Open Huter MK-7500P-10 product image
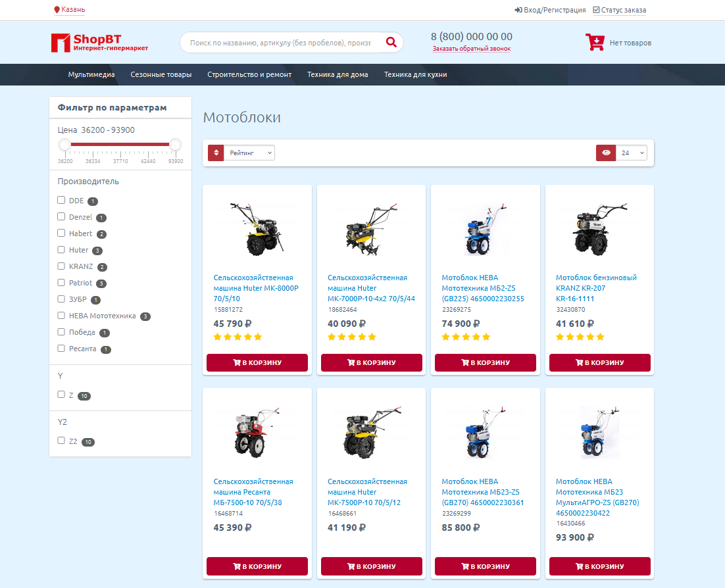The width and height of the screenshot is (725, 588). [x=372, y=433]
